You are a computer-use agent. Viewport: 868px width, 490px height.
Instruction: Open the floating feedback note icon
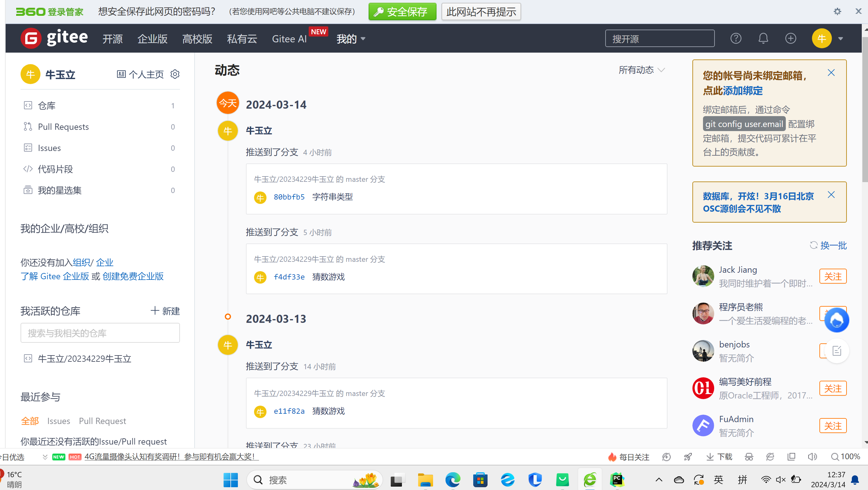pos(837,351)
